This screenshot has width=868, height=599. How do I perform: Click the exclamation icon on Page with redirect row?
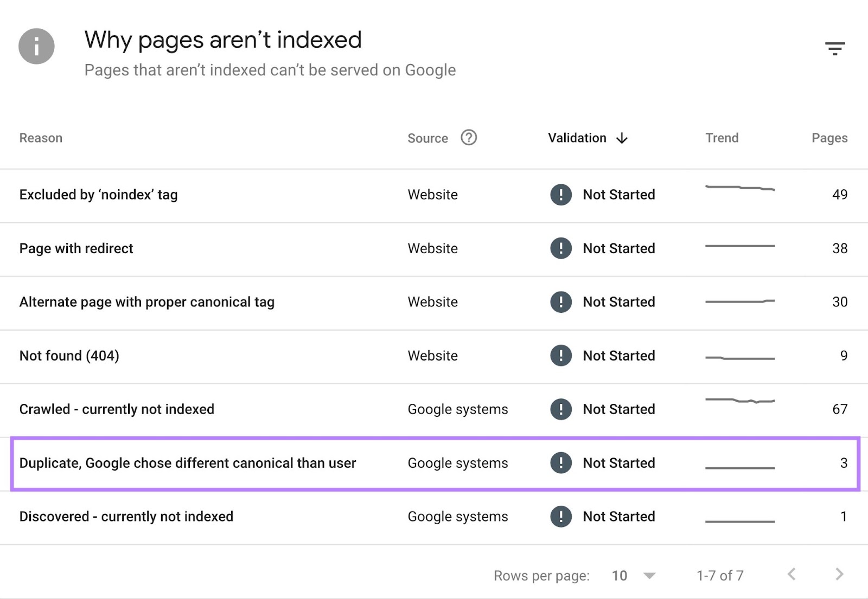[x=560, y=248]
